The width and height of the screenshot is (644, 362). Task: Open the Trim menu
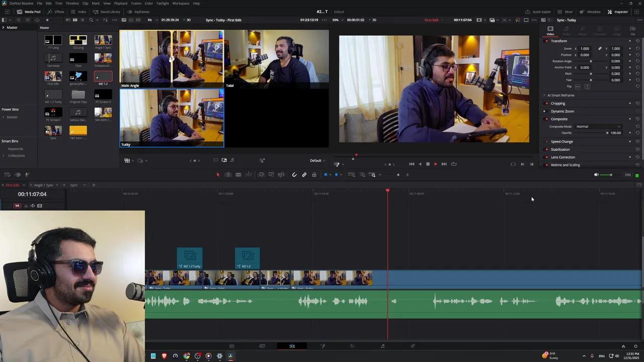(x=59, y=4)
